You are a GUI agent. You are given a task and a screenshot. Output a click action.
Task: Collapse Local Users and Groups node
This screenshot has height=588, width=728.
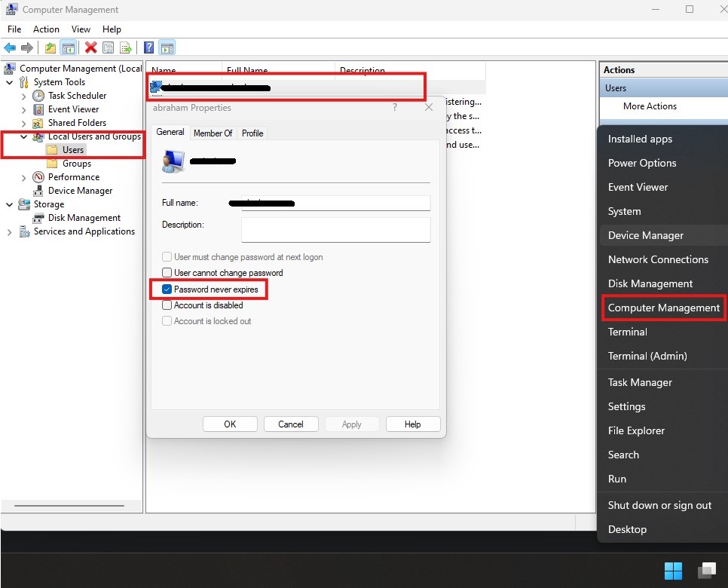coord(23,136)
